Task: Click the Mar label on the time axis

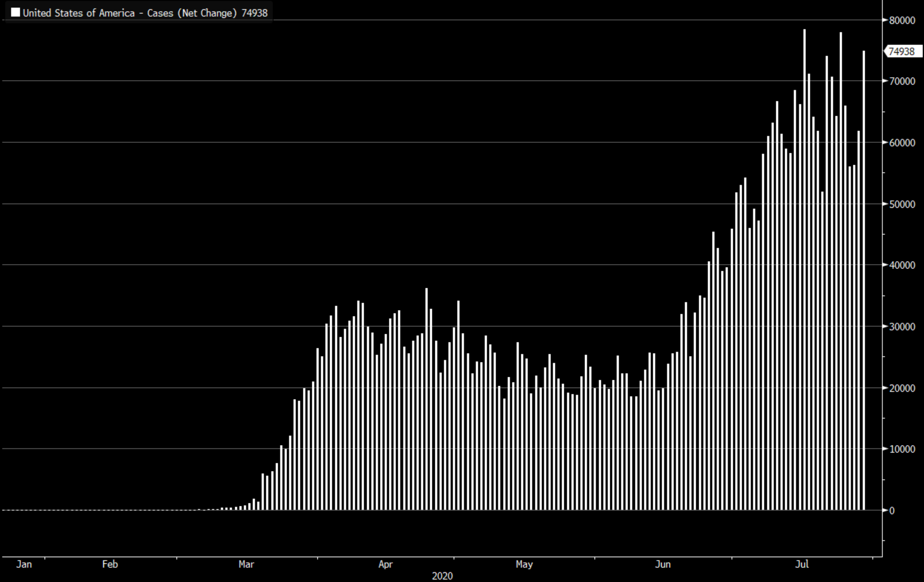Action: click(x=246, y=564)
